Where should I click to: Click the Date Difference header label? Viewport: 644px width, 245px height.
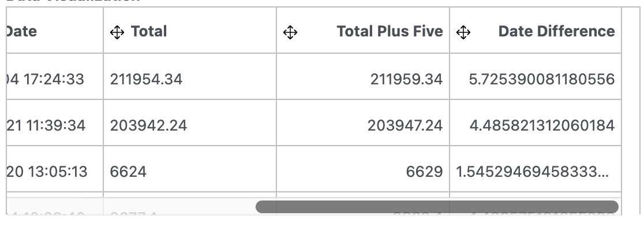556,31
